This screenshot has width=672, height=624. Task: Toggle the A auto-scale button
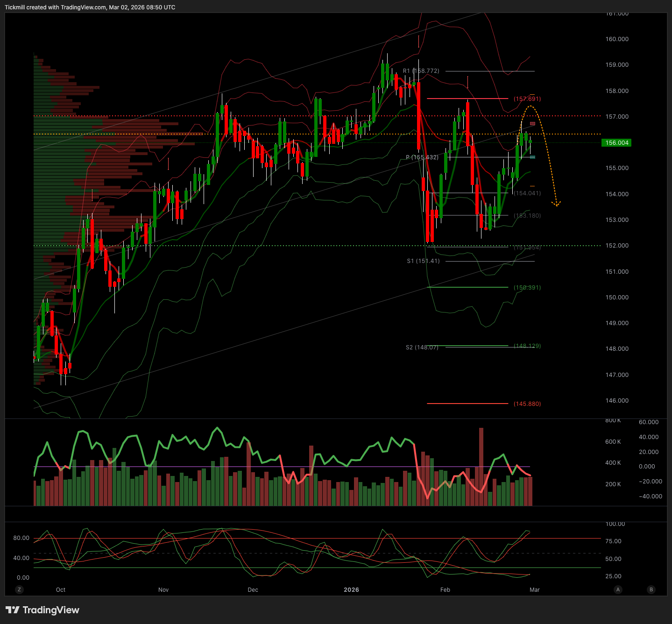tap(618, 589)
